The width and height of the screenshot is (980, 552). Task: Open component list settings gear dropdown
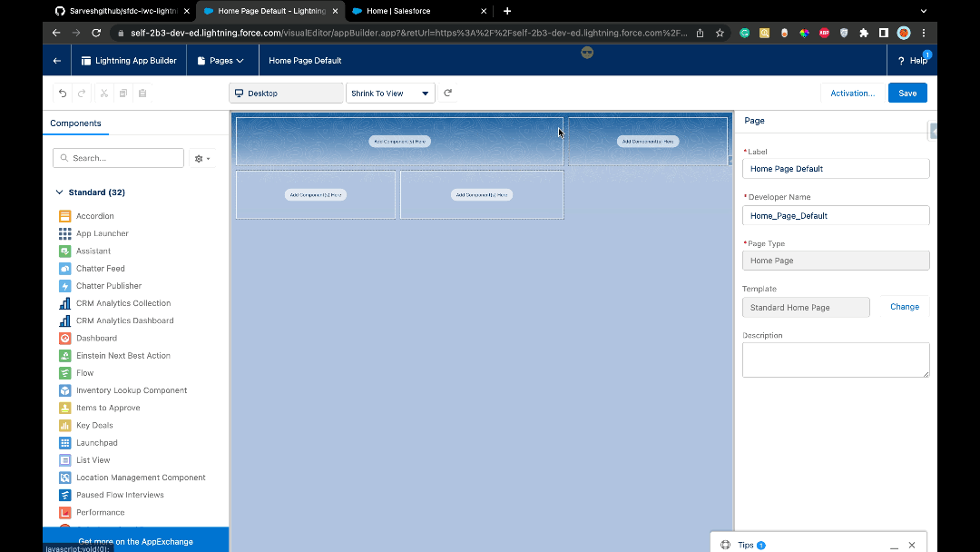click(202, 159)
